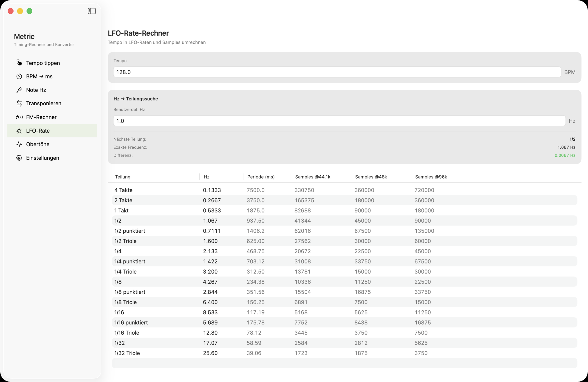The width and height of the screenshot is (588, 382).
Task: Click the Samples @48k column header
Action: coord(371,177)
